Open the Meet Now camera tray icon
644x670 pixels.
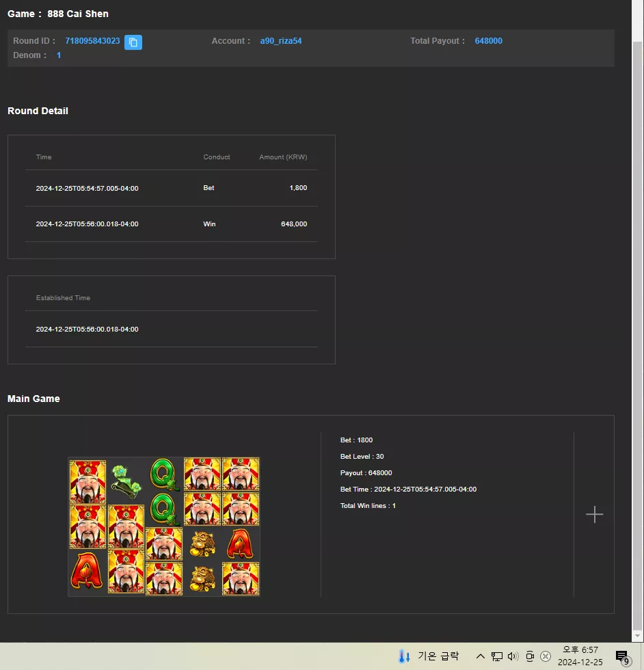coord(530,656)
